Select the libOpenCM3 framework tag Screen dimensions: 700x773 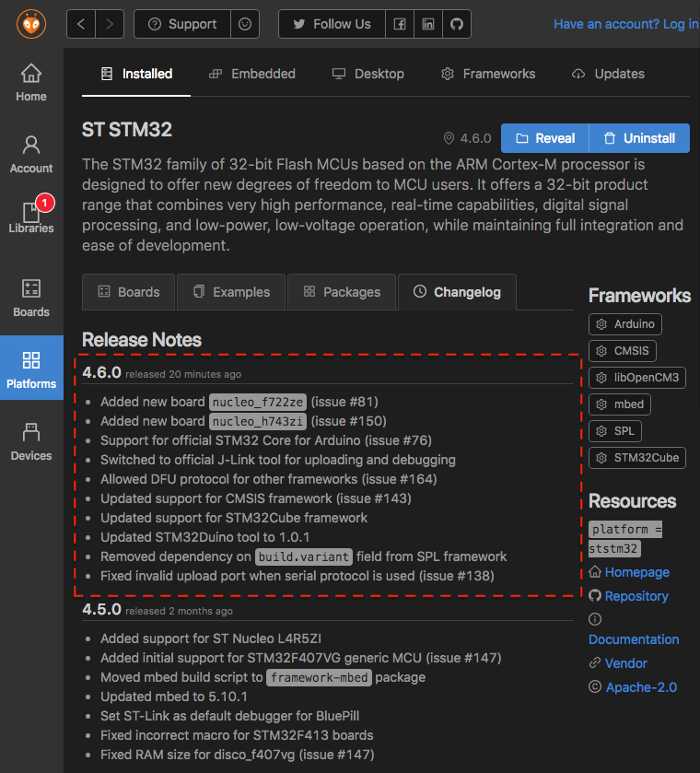(636, 378)
